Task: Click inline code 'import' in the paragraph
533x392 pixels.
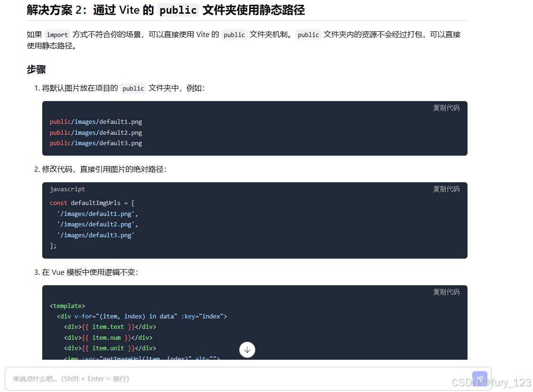Action: (57, 35)
